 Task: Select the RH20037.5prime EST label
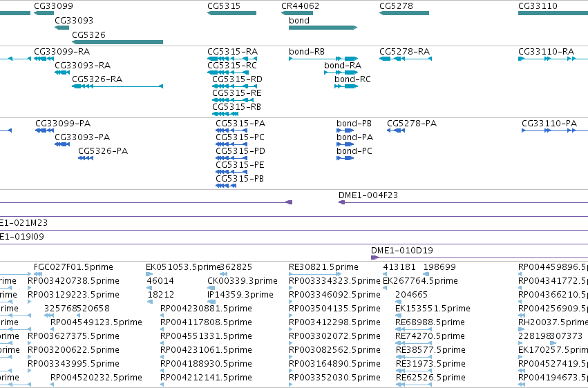tap(553, 323)
